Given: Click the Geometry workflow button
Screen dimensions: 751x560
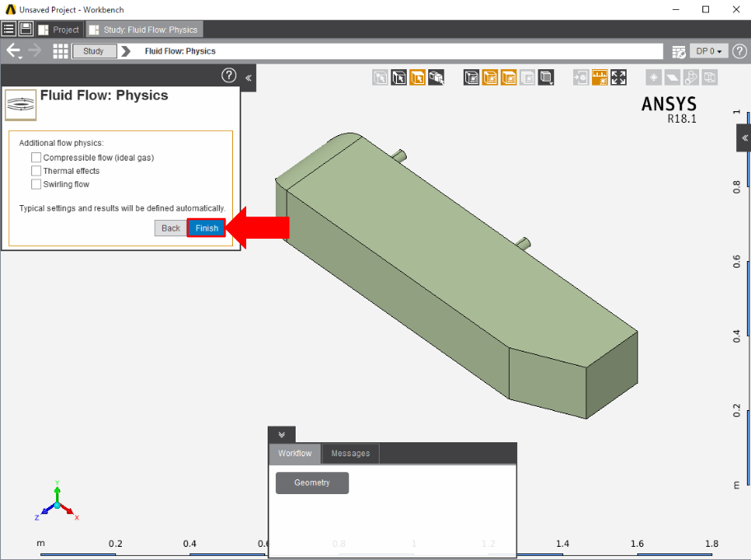Looking at the screenshot, I should pos(312,483).
